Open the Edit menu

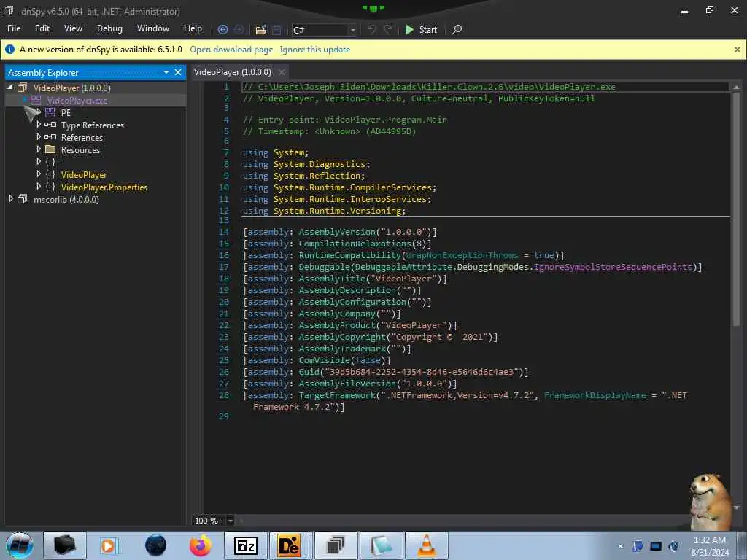pos(42,28)
